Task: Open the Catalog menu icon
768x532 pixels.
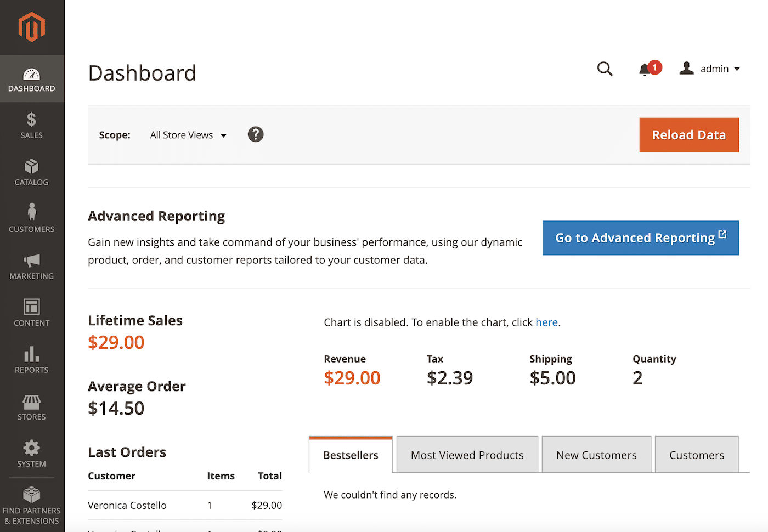Action: 31,172
